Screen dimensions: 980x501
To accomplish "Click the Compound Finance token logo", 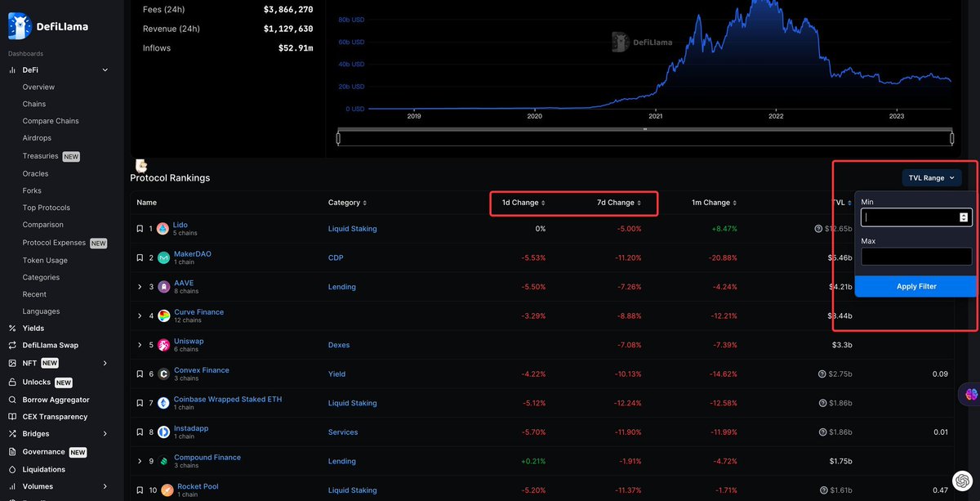I will coord(163,461).
